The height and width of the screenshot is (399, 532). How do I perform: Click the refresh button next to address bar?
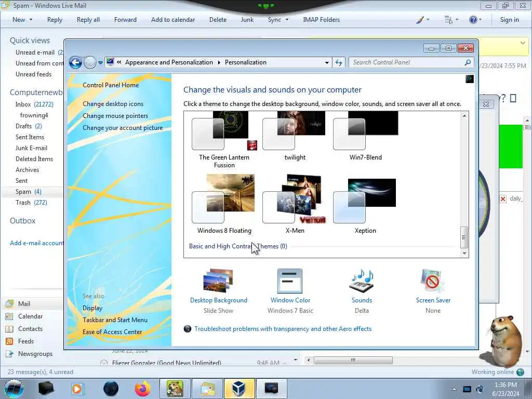click(339, 62)
